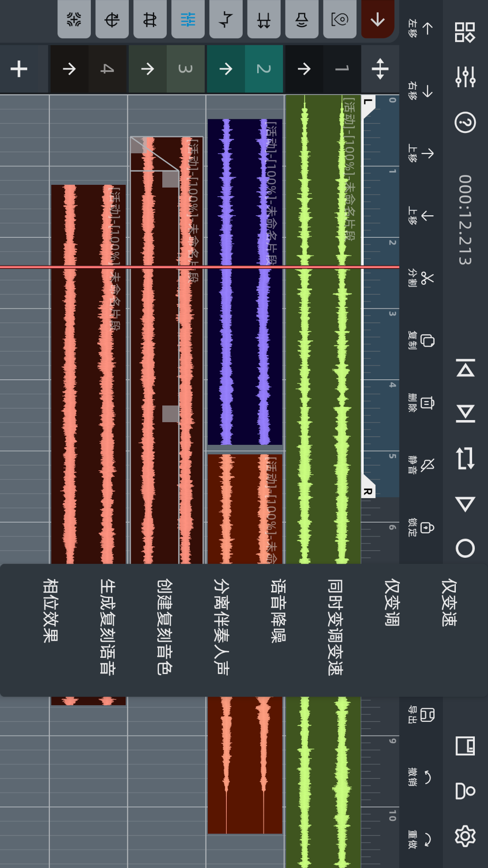Toggle 静音 mute on the clip
This screenshot has width=488, height=868.
pyautogui.click(x=421, y=465)
